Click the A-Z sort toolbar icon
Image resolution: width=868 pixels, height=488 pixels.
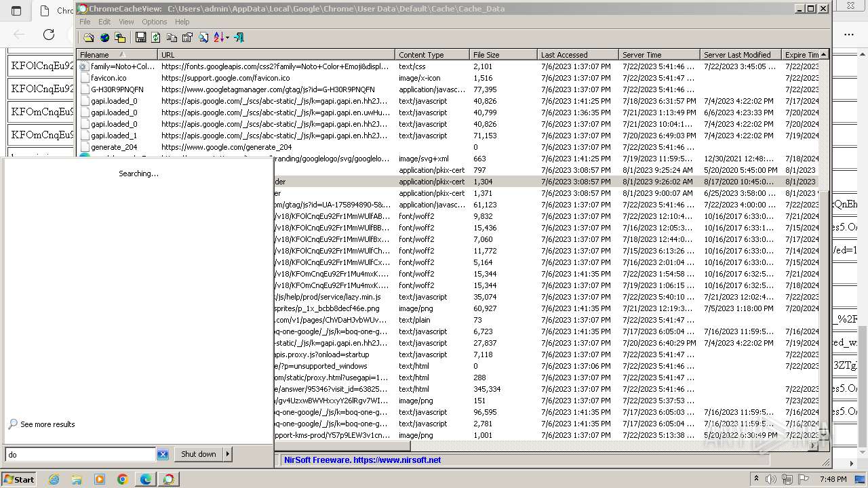(x=218, y=37)
